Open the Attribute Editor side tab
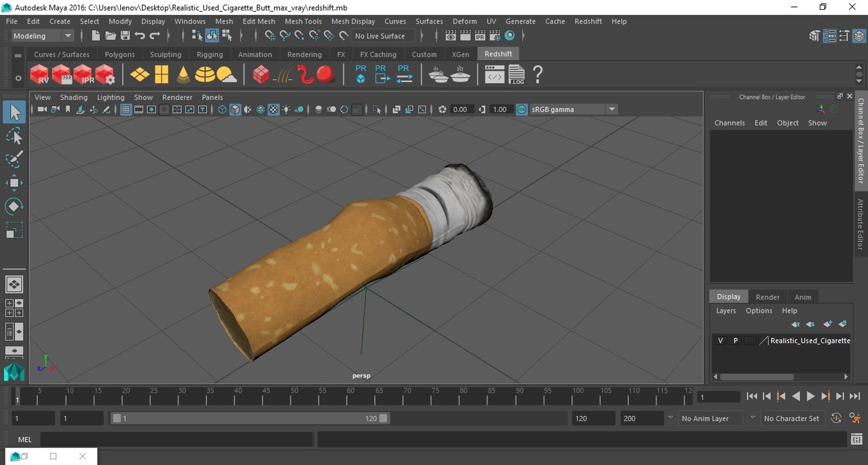 click(x=860, y=224)
